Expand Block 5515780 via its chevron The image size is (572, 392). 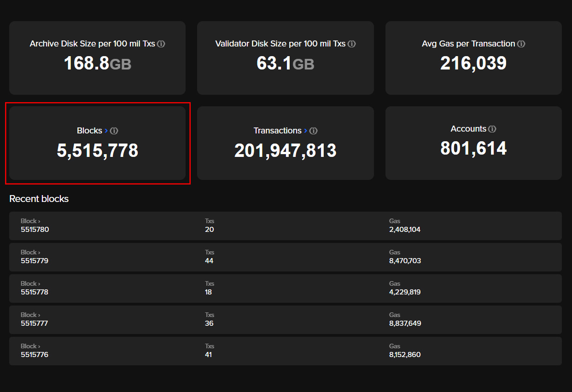(39, 220)
